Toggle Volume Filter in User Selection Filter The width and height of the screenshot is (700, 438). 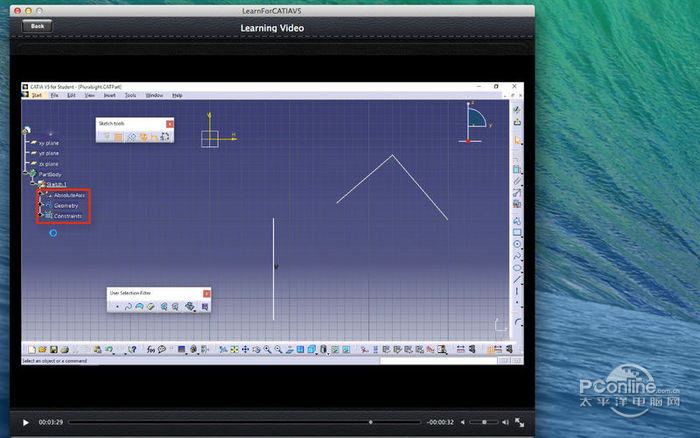pyautogui.click(x=151, y=306)
